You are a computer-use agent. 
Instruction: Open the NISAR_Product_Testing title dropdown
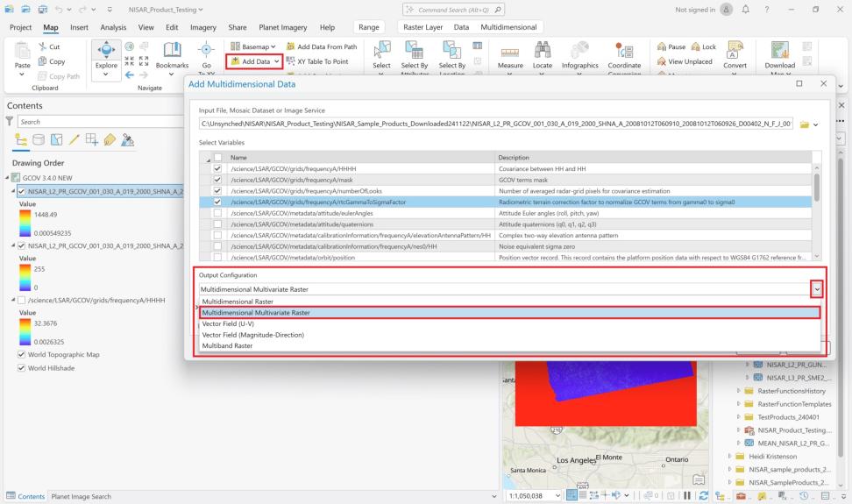[x=201, y=10]
